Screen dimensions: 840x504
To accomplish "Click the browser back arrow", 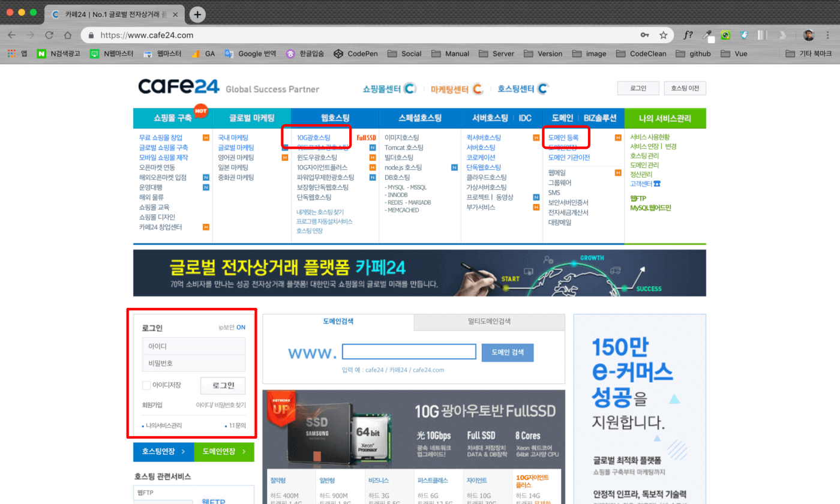I will coord(11,35).
